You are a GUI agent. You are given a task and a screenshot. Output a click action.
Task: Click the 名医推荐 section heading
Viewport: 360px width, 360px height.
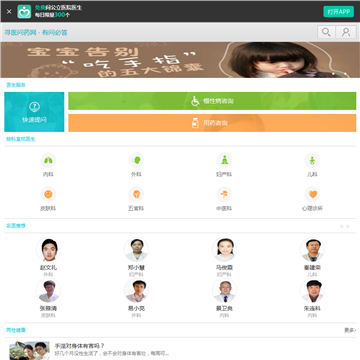pyautogui.click(x=16, y=226)
